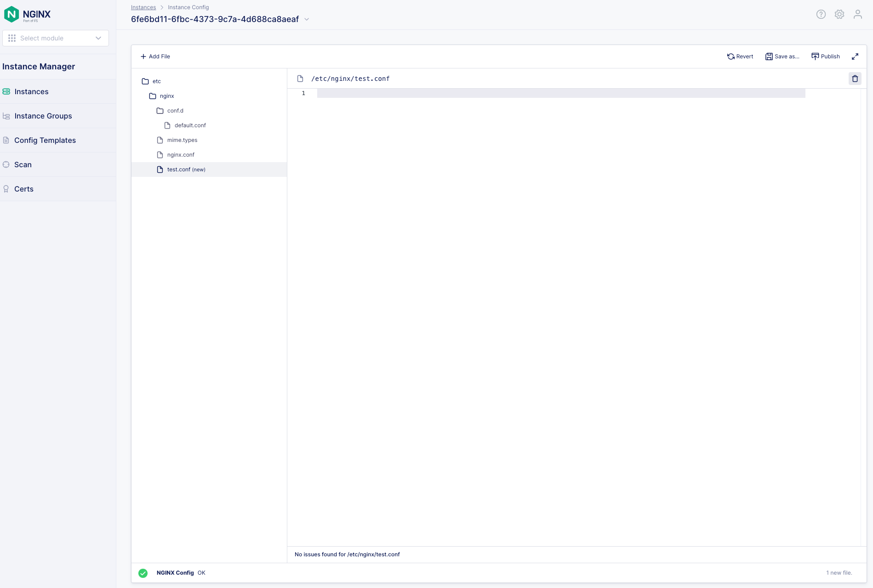Screen dimensions: 873x588
Task: Open the nginx.conf file
Action: click(176, 155)
